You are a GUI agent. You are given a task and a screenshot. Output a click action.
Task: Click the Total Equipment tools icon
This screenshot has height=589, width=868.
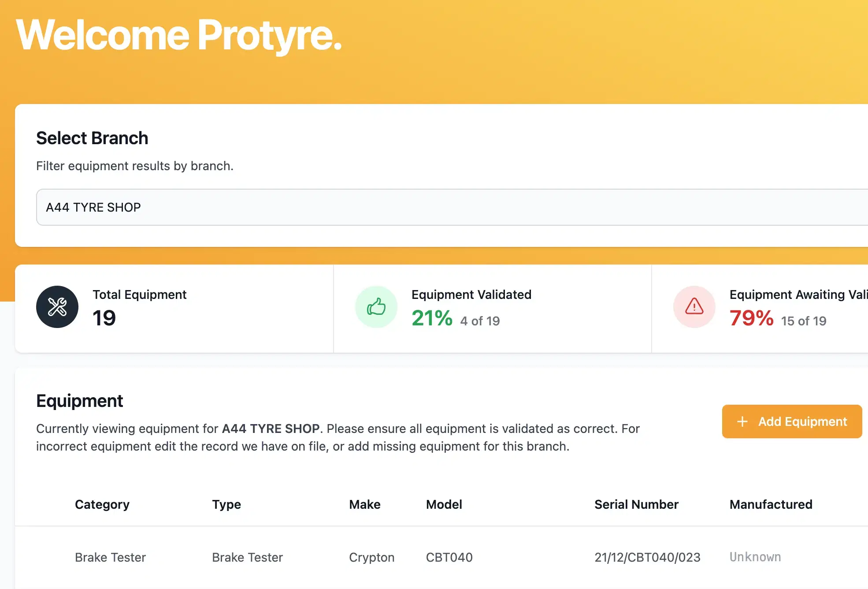[x=57, y=307]
